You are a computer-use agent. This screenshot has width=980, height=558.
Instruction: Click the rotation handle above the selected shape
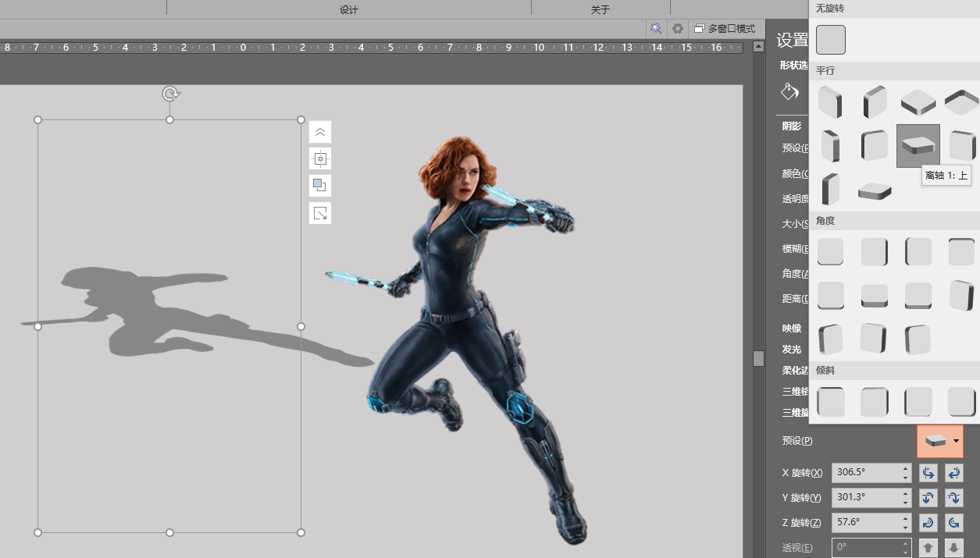coord(170,94)
